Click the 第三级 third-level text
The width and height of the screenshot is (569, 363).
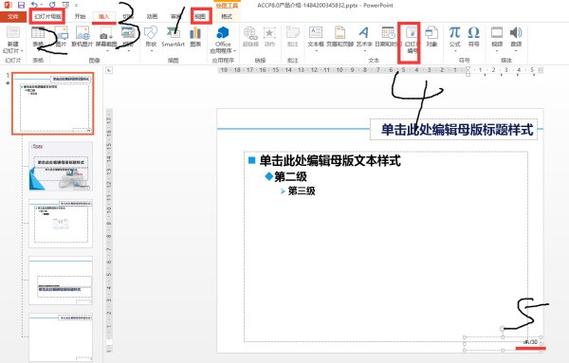pos(302,191)
